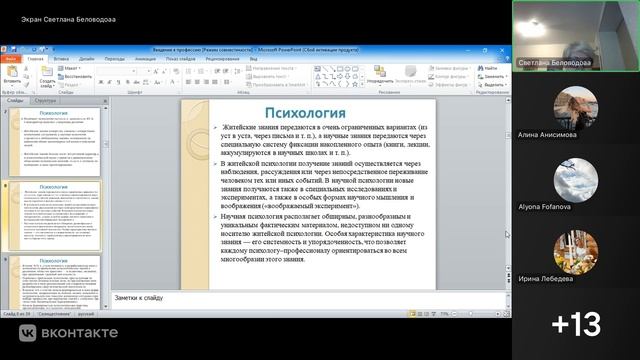Pick the star shape in shapes gallery

pos(355,84)
